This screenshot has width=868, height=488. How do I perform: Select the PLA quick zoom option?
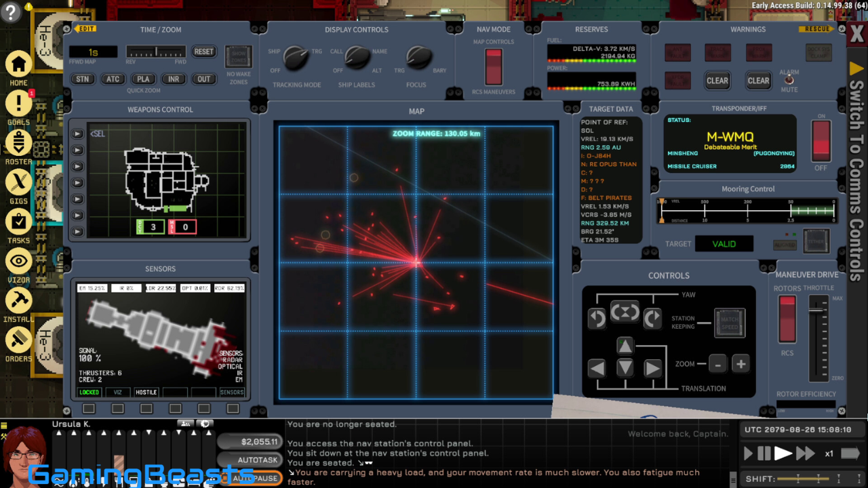[x=143, y=79]
